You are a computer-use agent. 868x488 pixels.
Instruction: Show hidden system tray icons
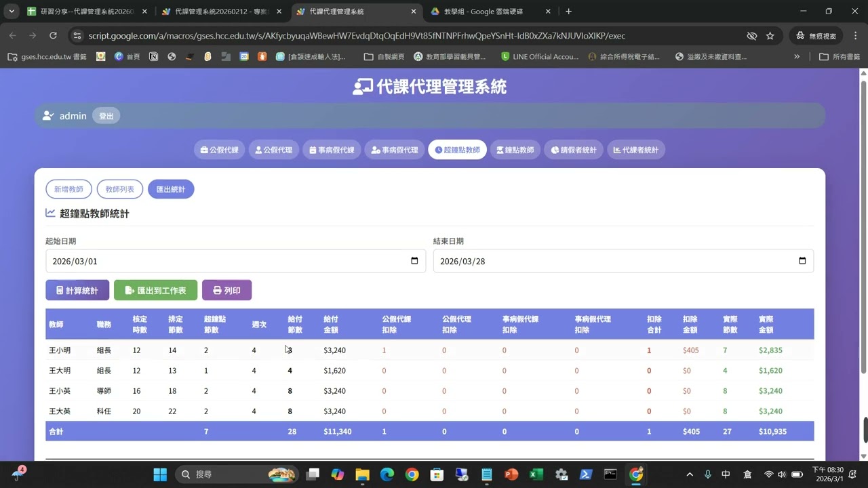[x=690, y=474]
